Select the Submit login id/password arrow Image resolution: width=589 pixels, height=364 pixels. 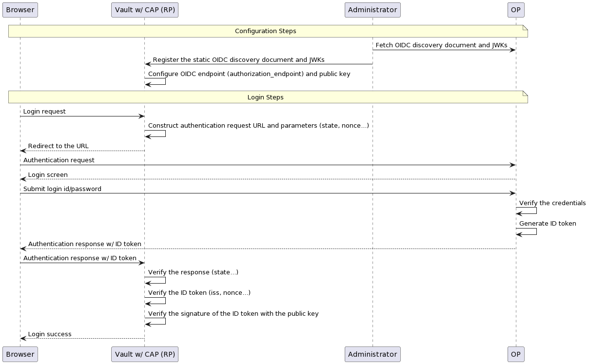(64, 189)
